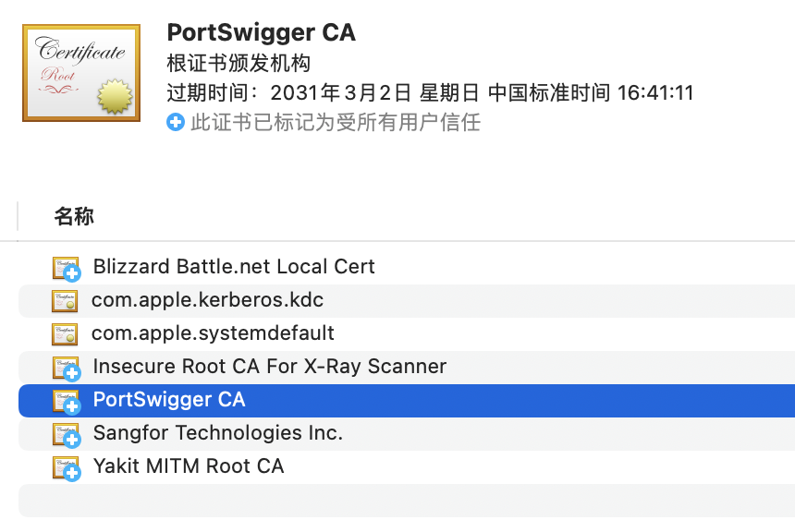Click the Insecure Root CA certificate icon
This screenshot has height=532, width=795.
(x=67, y=368)
